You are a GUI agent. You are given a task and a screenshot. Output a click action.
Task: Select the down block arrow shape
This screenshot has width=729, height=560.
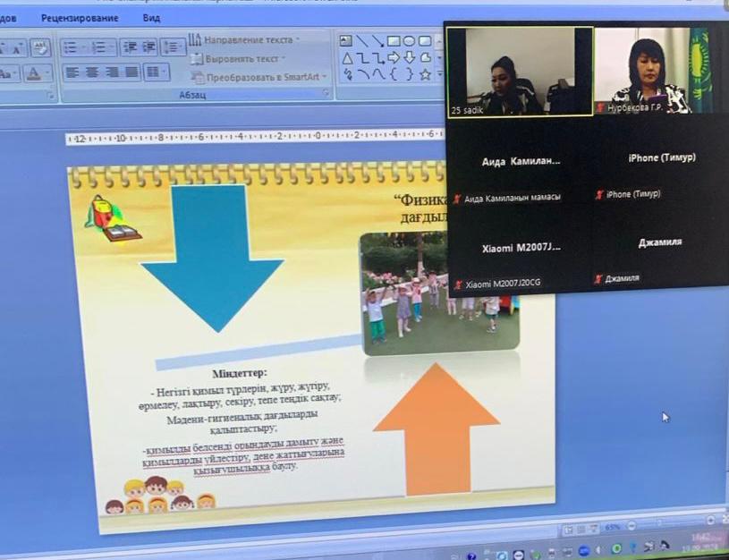click(x=410, y=57)
